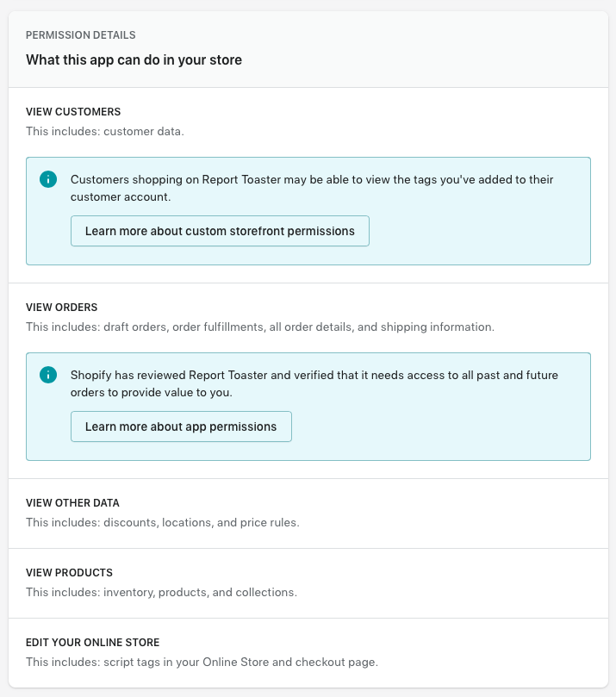Select the 'What this app can do' heading
The height and width of the screenshot is (697, 616).
click(x=134, y=60)
